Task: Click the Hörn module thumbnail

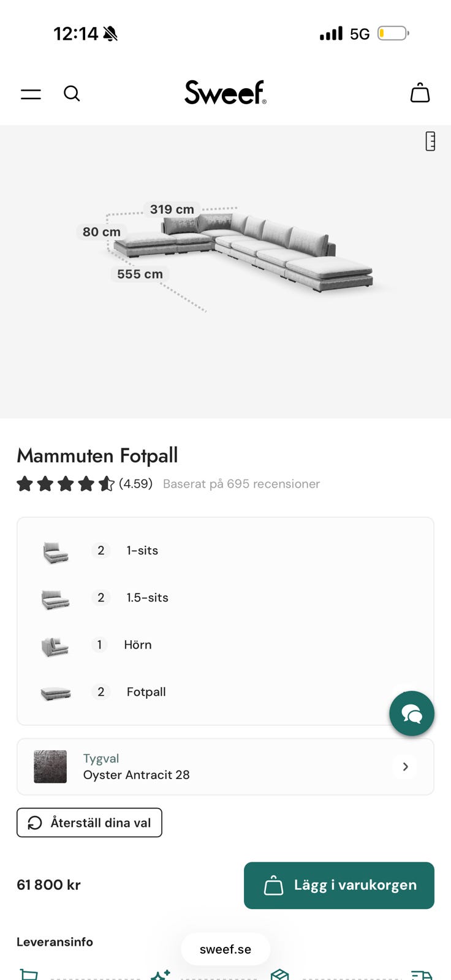Action: (55, 646)
